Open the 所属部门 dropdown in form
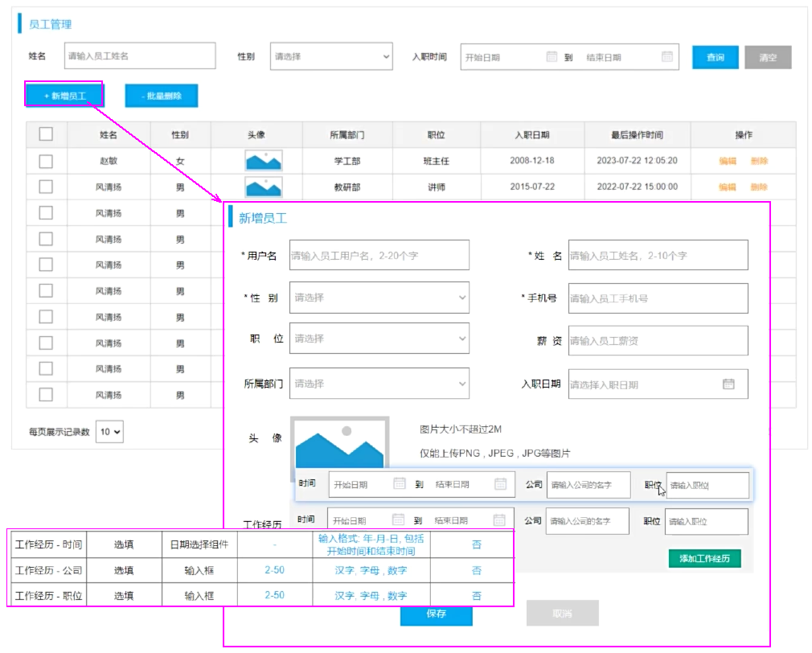Viewport: 812px width, 653px height. tap(379, 384)
